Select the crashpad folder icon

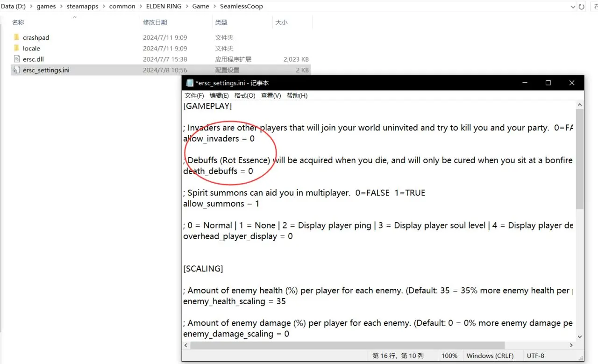click(16, 37)
